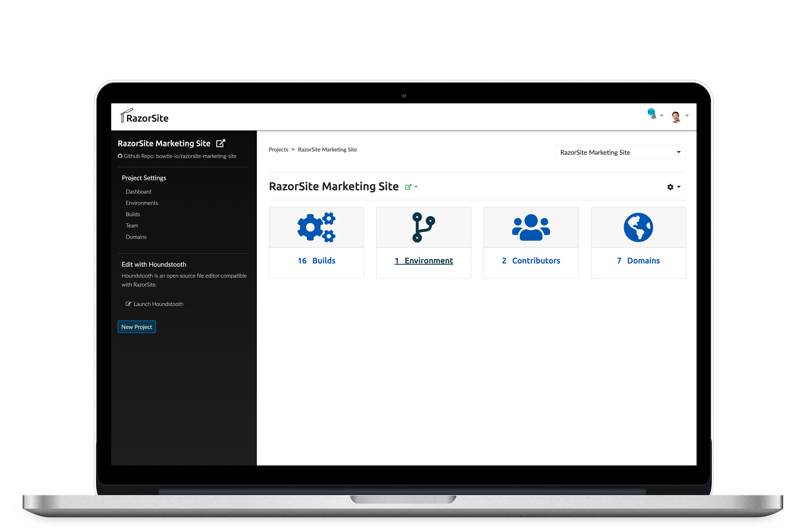
Task: Click the main RazorSite Marketing Site heading
Action: tap(334, 186)
